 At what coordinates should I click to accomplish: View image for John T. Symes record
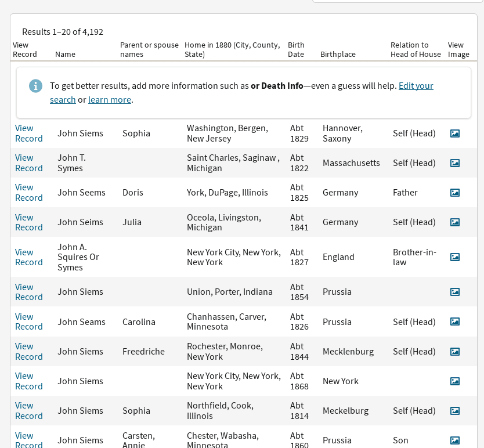[x=454, y=162]
